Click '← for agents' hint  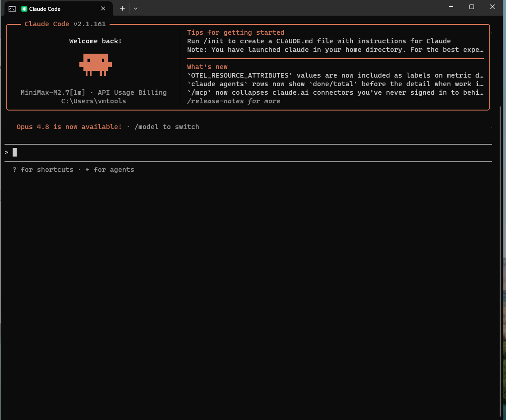tap(110, 170)
